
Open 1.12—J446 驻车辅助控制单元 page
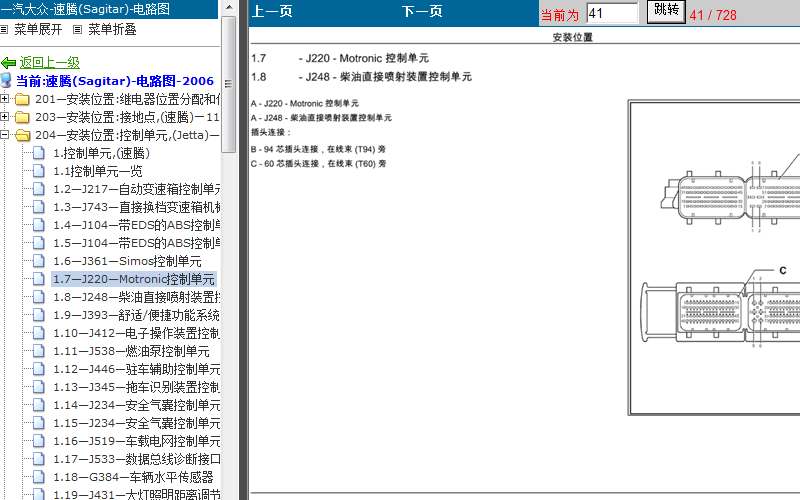coord(136,369)
